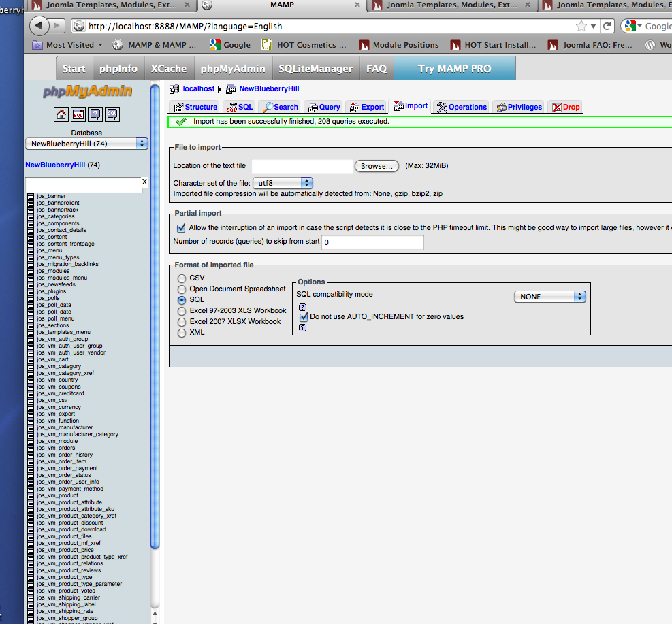Click the browser forward arrow button
Viewport: 672px width, 624px height.
click(x=57, y=26)
